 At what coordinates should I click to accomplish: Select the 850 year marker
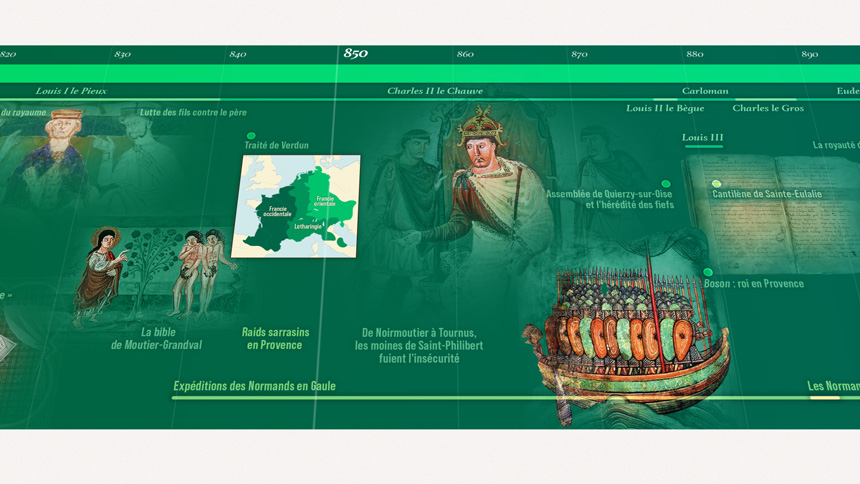click(x=355, y=53)
